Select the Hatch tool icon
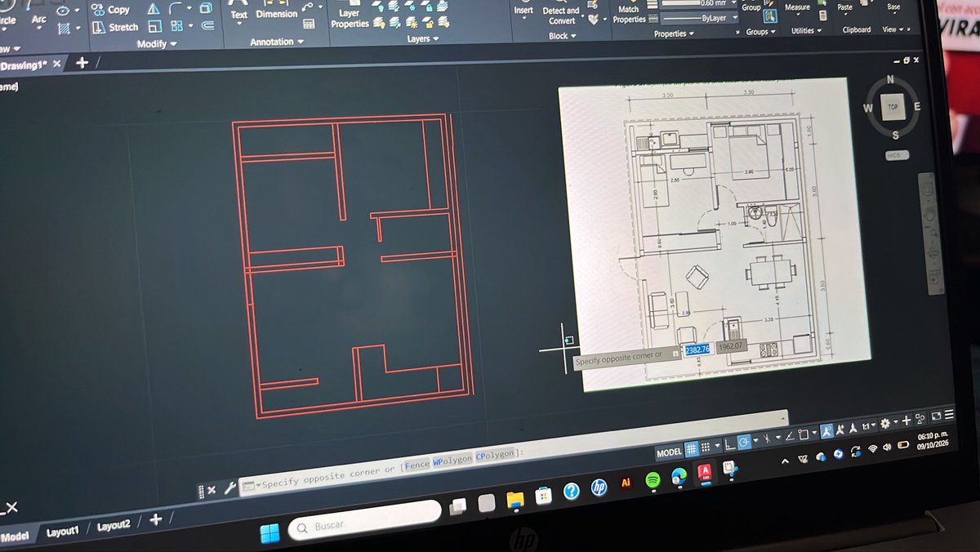Image resolution: width=980 pixels, height=552 pixels. (x=65, y=28)
